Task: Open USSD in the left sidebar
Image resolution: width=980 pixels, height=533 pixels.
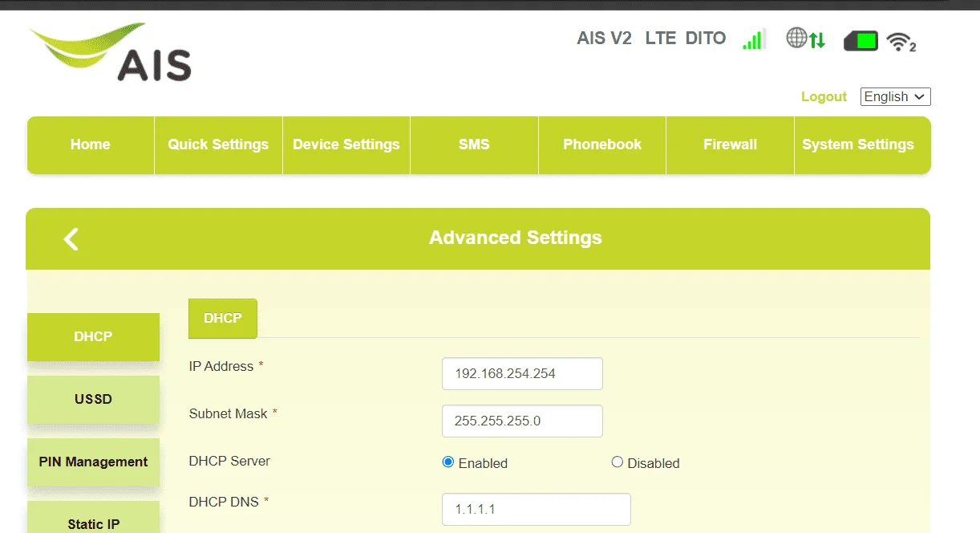Action: (93, 400)
